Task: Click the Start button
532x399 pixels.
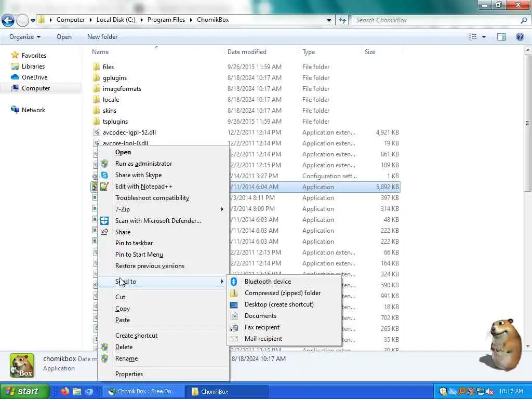Action: [x=24, y=391]
